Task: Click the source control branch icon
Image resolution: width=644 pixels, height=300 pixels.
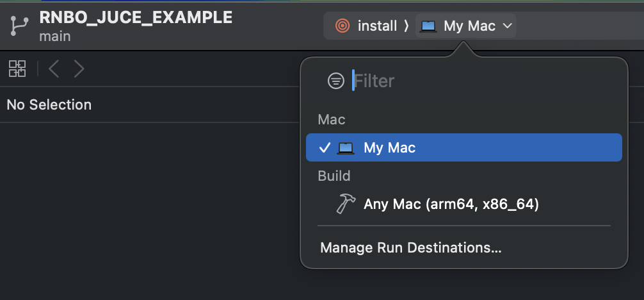Action: tap(19, 26)
